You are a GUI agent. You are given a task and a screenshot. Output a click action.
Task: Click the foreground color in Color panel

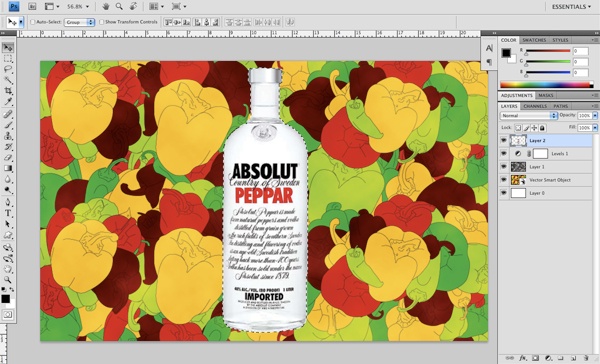pyautogui.click(x=506, y=52)
